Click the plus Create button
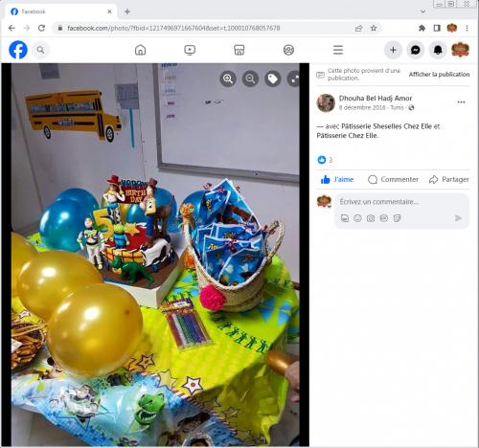479x448 pixels. 393,50
